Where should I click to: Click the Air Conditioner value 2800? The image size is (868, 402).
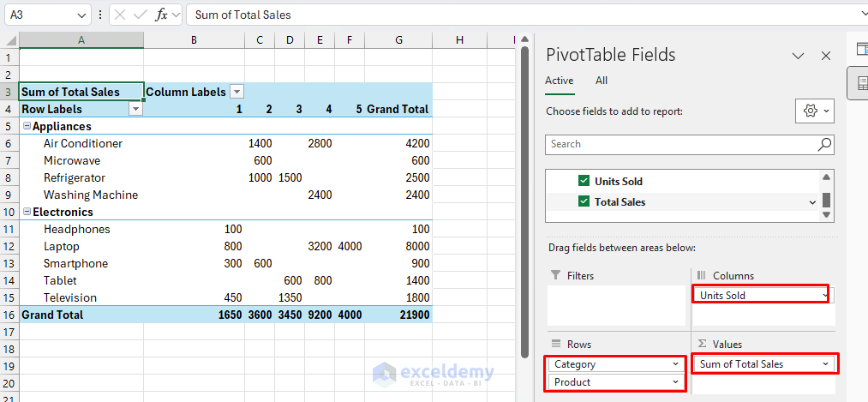click(x=320, y=143)
